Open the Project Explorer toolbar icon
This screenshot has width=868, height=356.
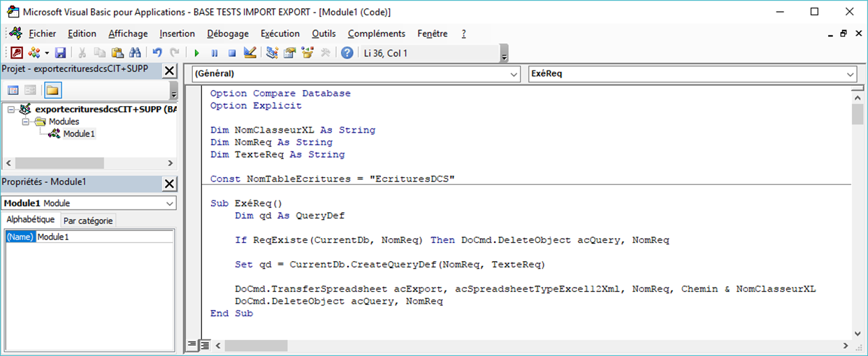tap(272, 52)
